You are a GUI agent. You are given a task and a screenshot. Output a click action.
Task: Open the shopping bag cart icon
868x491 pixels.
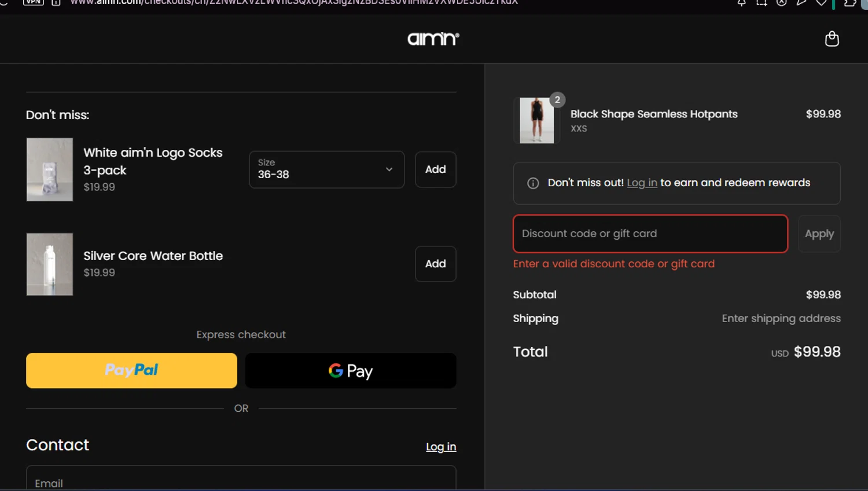click(x=832, y=39)
